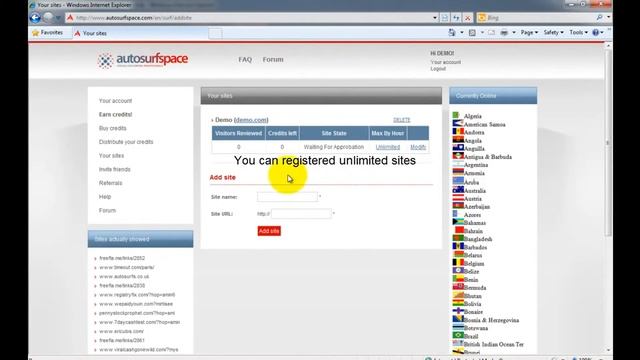Expand the address bar history dropdown
This screenshot has height=360, width=640.
435,18
